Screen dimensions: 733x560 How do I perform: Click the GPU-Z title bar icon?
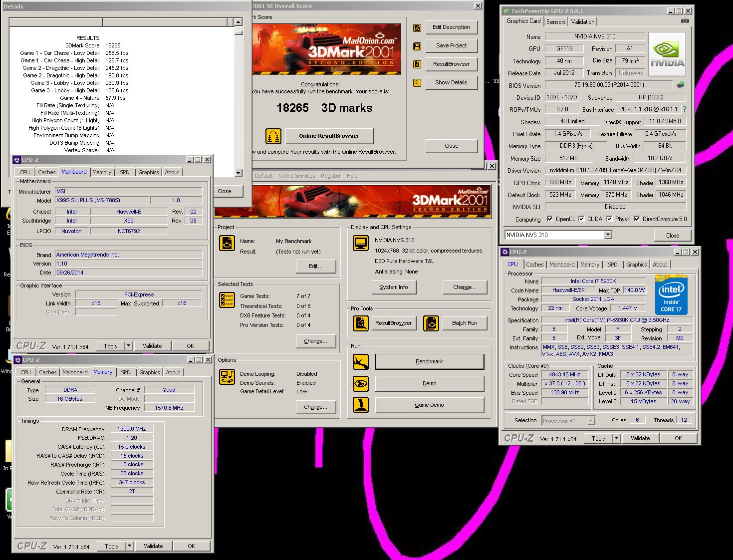[x=506, y=11]
